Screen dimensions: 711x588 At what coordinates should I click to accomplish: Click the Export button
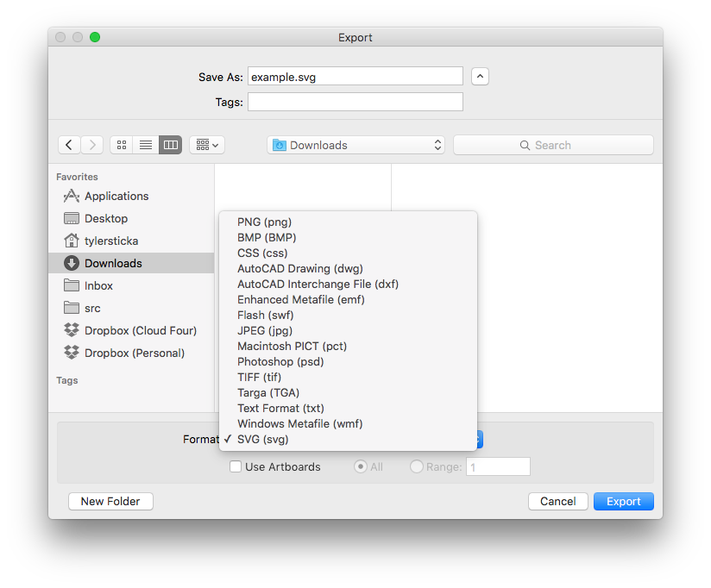623,501
